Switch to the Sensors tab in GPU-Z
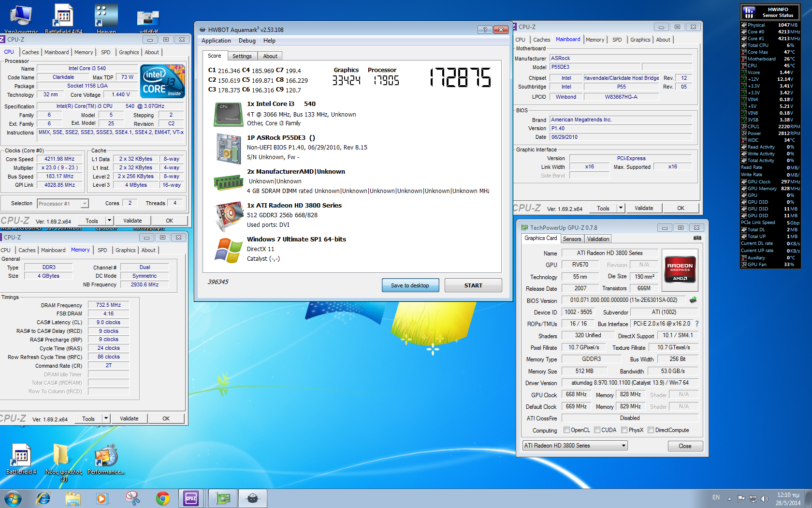The image size is (812, 508). 572,239
